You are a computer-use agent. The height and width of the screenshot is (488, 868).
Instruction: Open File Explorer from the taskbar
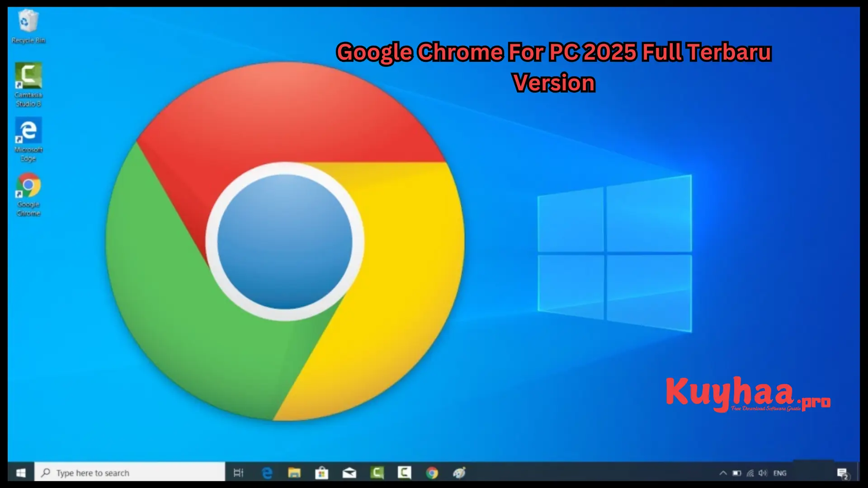[x=294, y=473]
